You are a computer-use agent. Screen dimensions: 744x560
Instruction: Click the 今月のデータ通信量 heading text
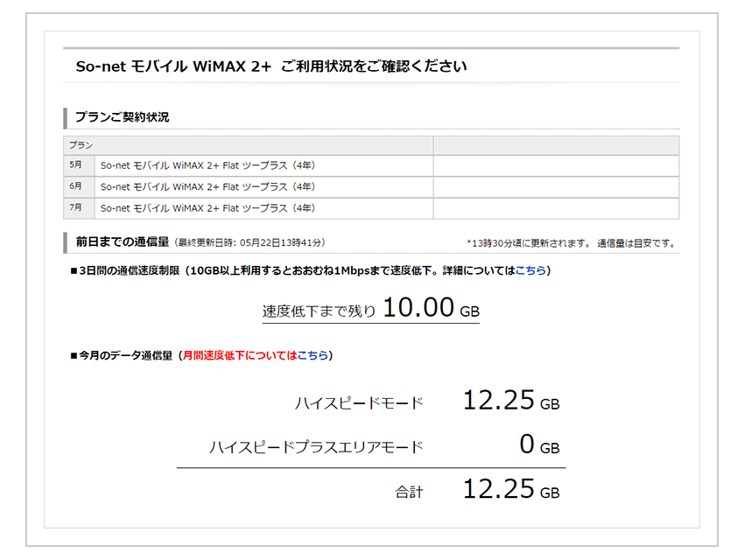coord(125,355)
